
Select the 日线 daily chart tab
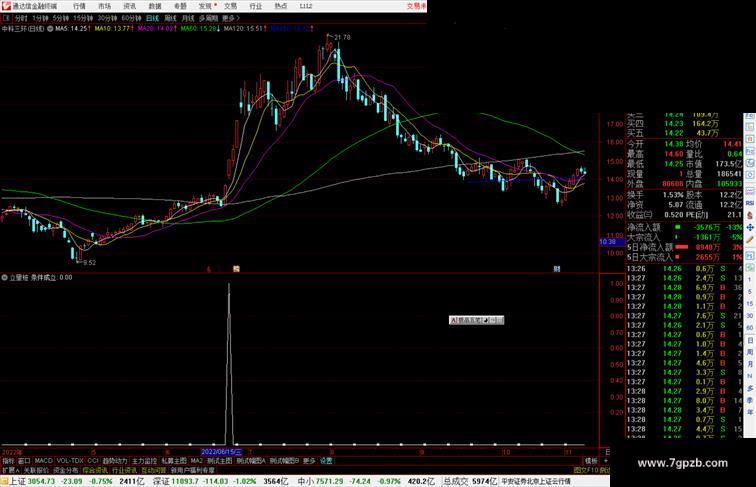[x=152, y=18]
